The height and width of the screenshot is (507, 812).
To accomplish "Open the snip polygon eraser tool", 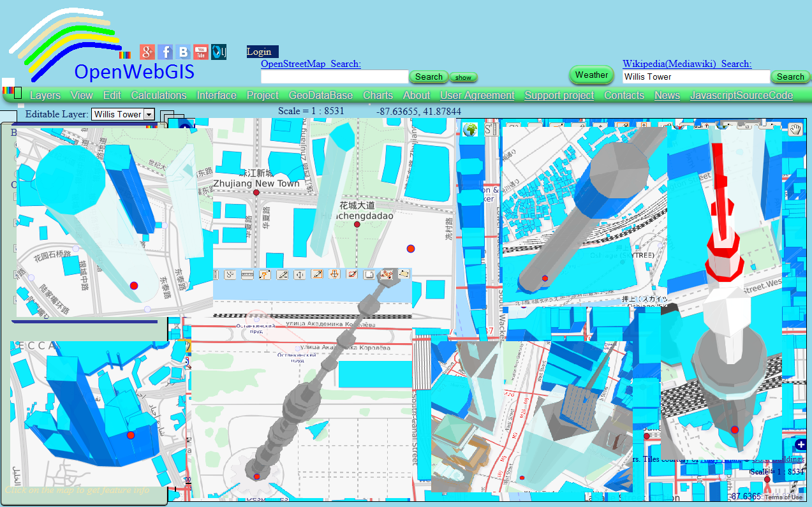I will [404, 275].
